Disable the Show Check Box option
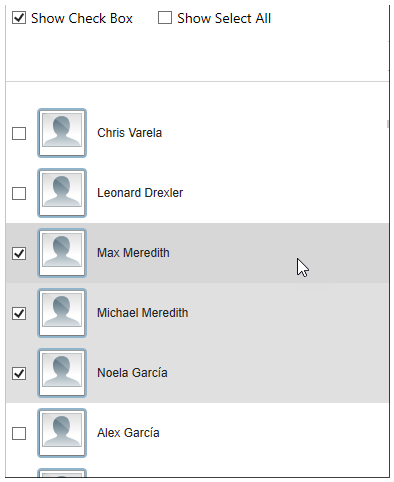This screenshot has height=482, width=394. pos(19,18)
